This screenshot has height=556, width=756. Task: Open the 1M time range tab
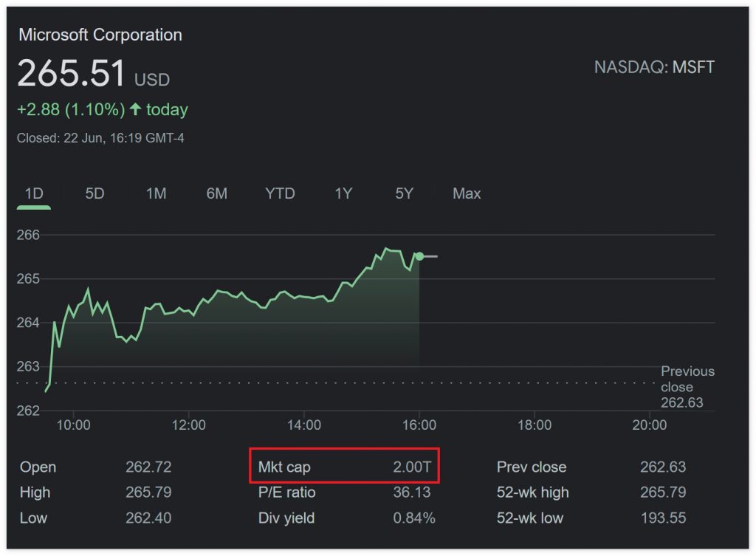(x=156, y=193)
